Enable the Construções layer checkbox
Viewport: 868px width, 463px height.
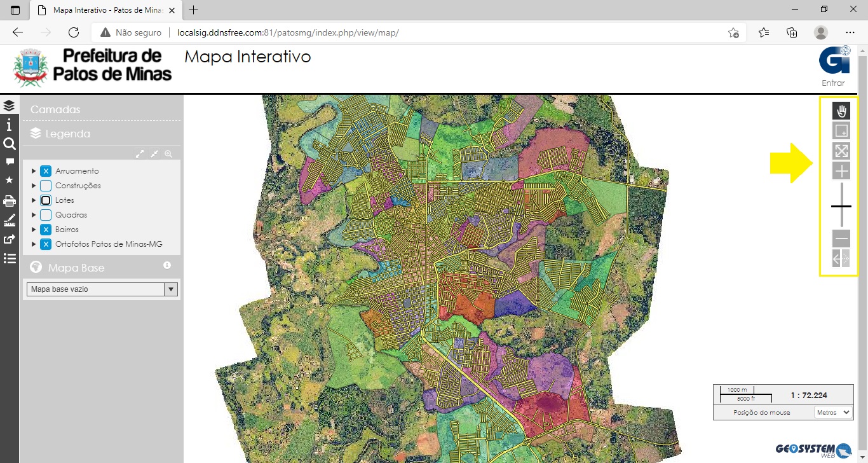pyautogui.click(x=46, y=186)
